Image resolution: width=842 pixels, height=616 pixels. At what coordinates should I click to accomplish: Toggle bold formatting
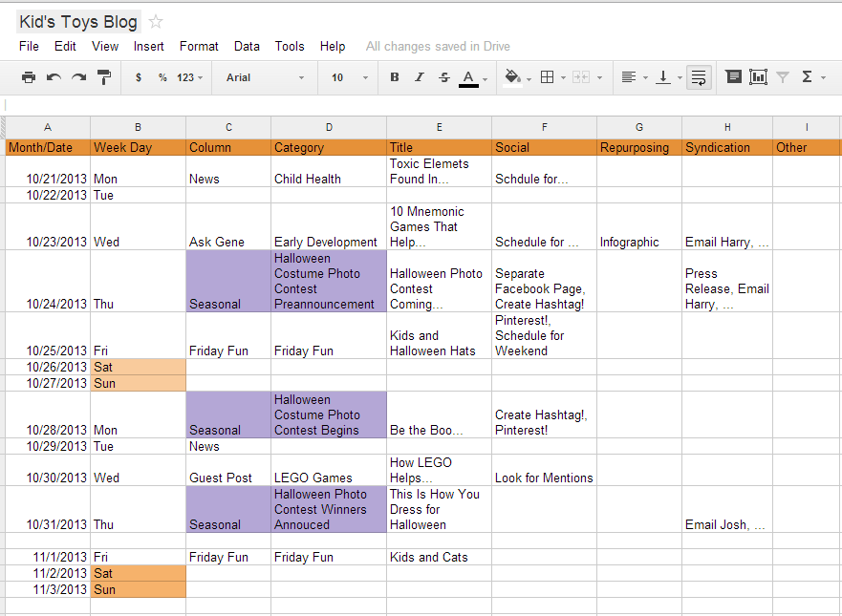click(395, 77)
